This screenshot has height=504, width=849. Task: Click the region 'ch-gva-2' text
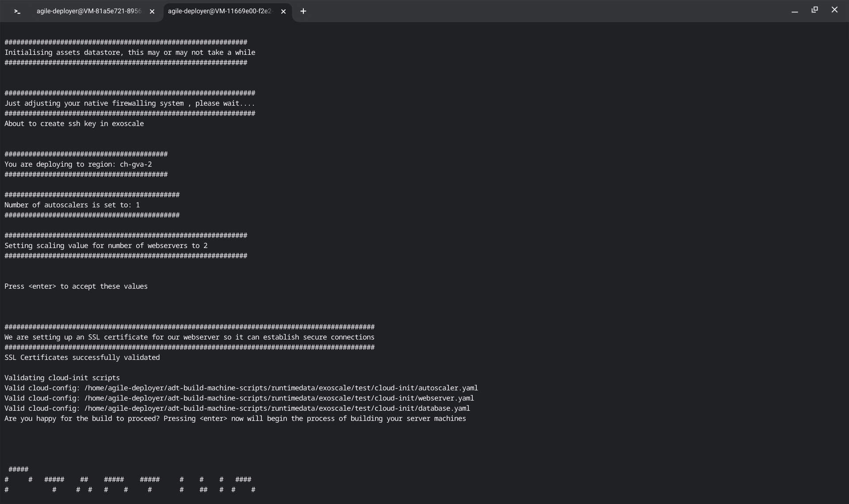(136, 164)
